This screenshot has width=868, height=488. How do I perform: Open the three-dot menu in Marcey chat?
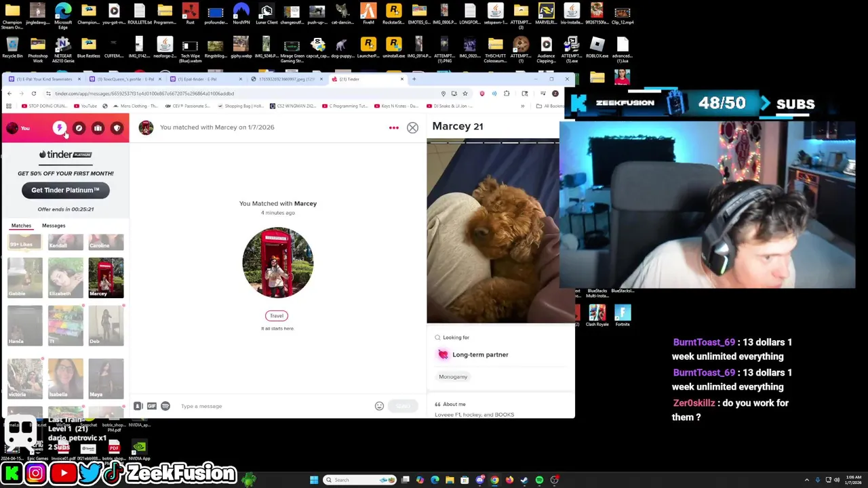pos(394,127)
